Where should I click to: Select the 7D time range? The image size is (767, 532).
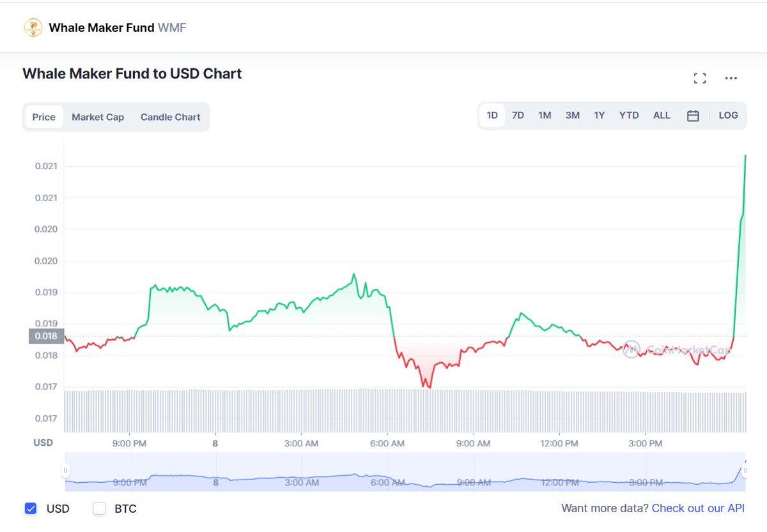click(x=518, y=116)
